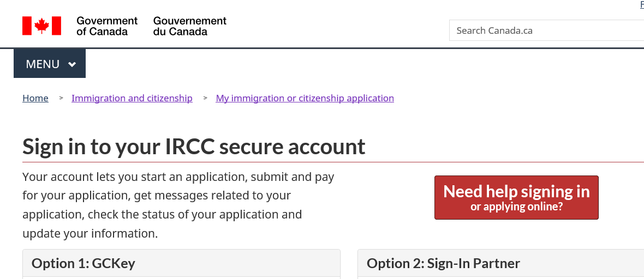The width and height of the screenshot is (644, 279).
Task: Open the Immigration and citizenship breadcrumb
Action: click(x=132, y=98)
